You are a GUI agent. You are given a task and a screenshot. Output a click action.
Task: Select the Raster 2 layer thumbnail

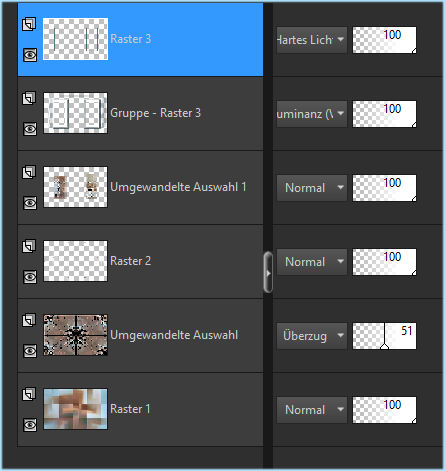tap(75, 261)
